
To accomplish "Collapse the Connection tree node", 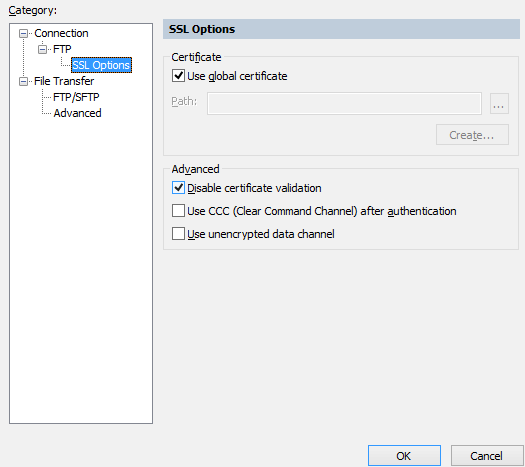I will point(23,33).
